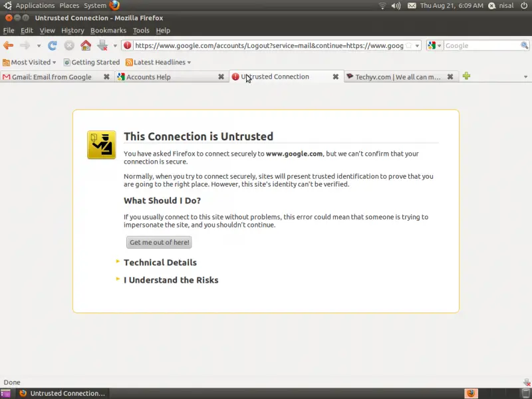Click the Get me out of here! button
Screen dimensions: 532x399
[159, 242]
